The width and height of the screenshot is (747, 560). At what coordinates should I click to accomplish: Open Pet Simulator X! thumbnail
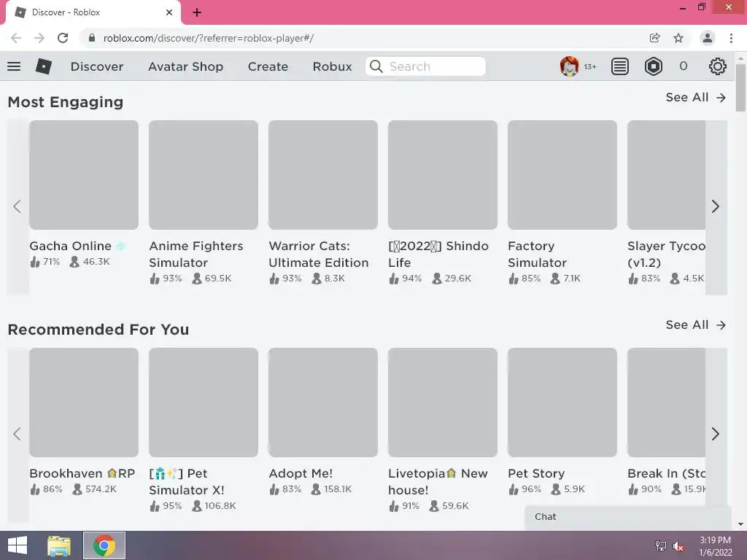tap(204, 402)
